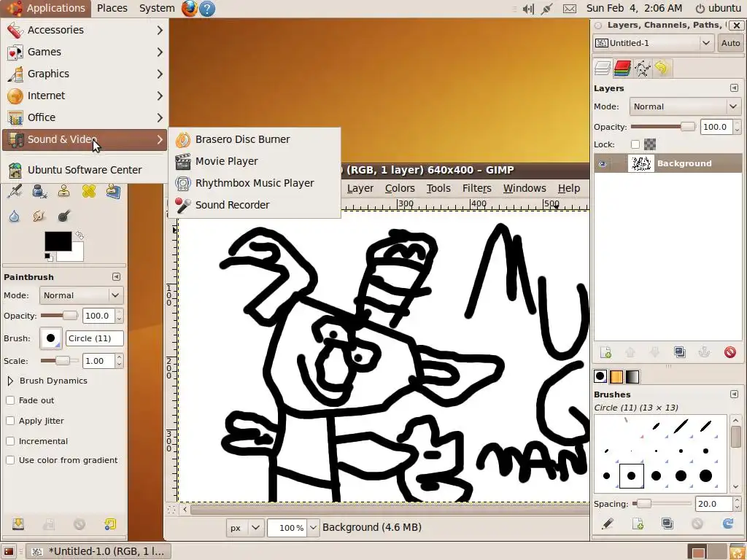Open Paintbrush panel menu arrow
Screen dimensions: 747x560
tap(116, 276)
